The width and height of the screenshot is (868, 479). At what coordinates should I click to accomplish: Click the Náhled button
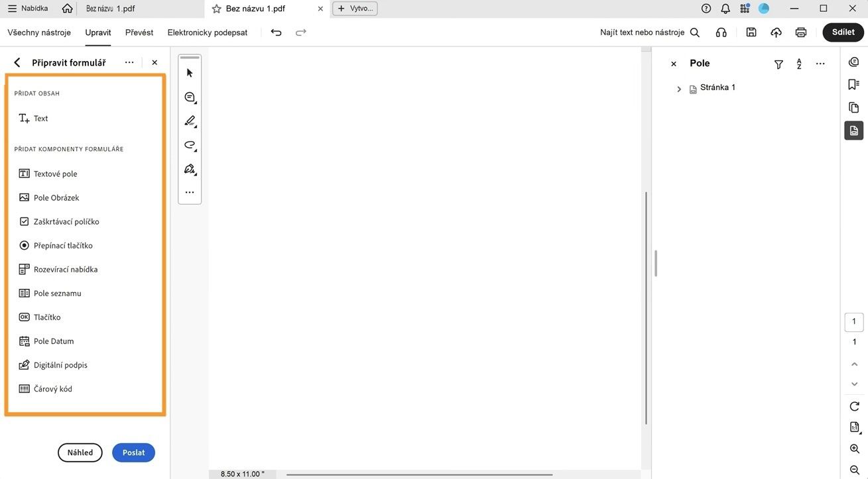[80, 452]
